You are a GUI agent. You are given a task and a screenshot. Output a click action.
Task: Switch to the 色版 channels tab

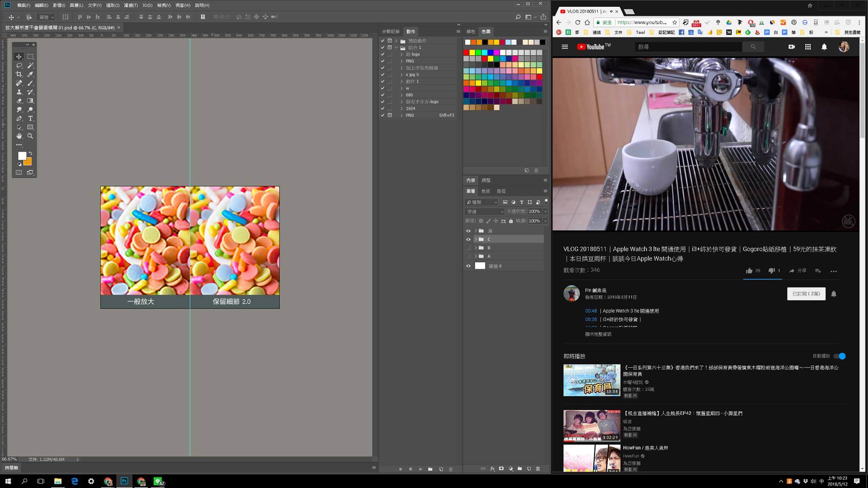click(x=486, y=191)
